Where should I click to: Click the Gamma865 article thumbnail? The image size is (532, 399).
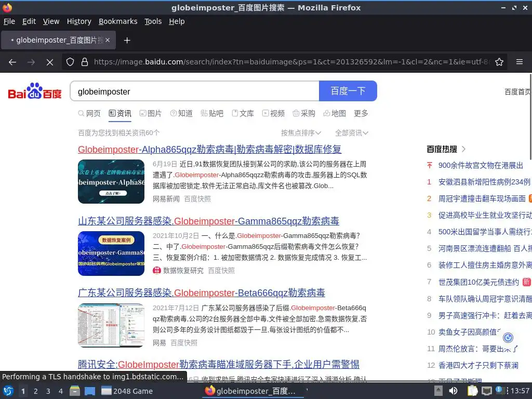coord(111,254)
